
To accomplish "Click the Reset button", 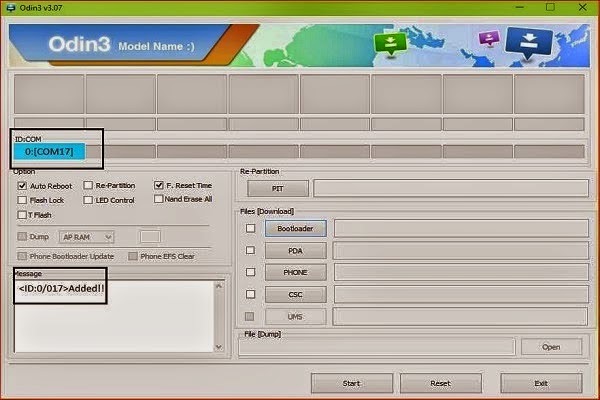I will pyautogui.click(x=440, y=383).
